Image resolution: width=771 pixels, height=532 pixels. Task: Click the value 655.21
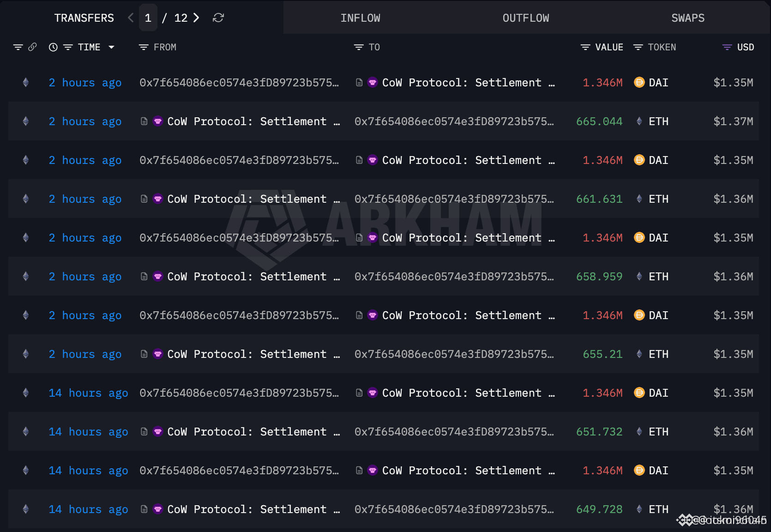602,354
